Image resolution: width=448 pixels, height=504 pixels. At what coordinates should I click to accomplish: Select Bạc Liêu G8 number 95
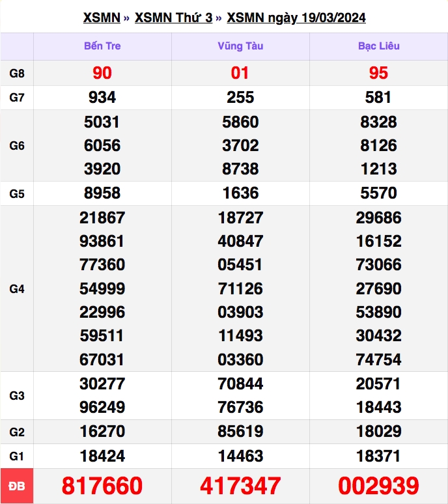tap(378, 73)
